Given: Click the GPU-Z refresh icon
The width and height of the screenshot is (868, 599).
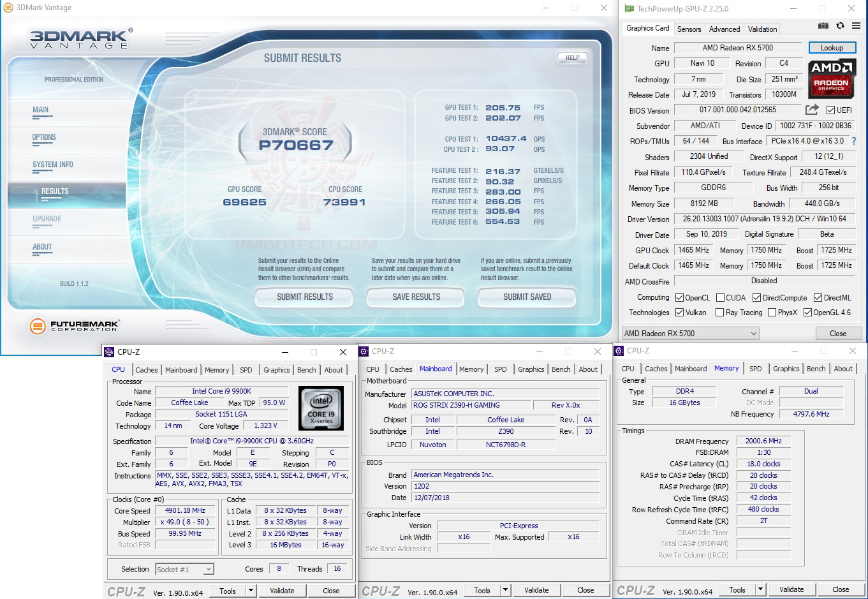Looking at the screenshot, I should click(840, 26).
